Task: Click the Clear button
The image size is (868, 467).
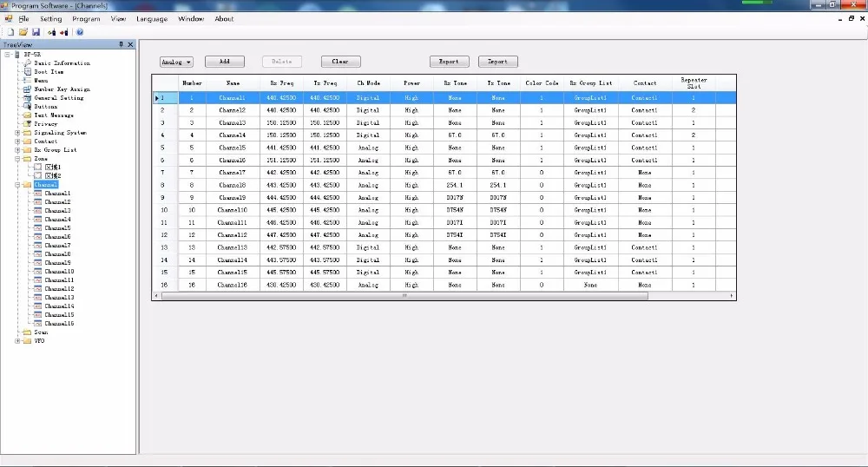Action: (x=340, y=62)
